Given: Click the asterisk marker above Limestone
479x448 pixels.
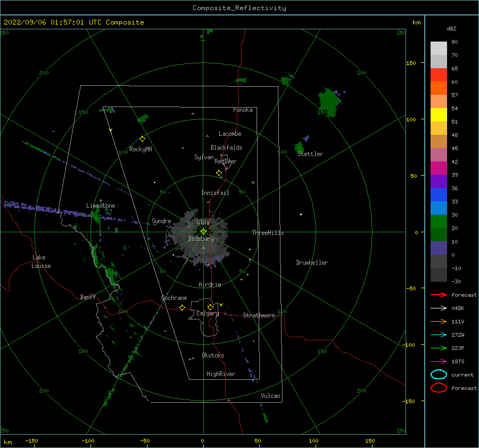Looking at the screenshot, I should (101, 201).
